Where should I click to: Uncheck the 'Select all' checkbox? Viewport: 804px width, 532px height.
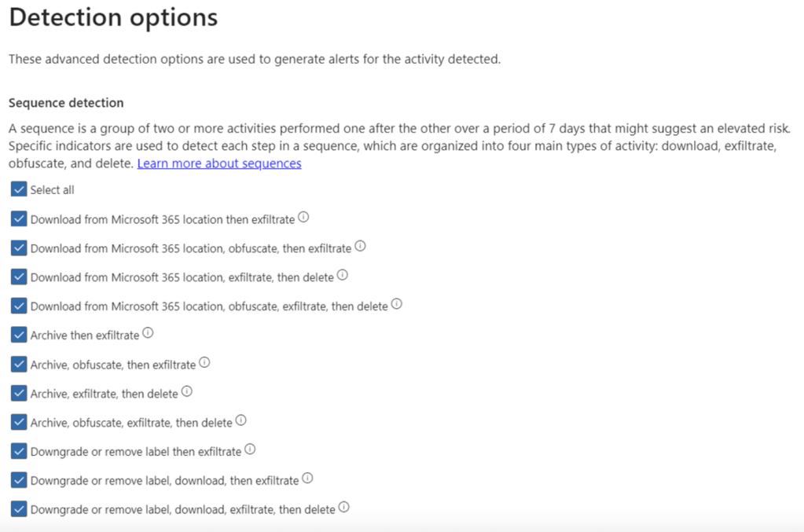click(19, 189)
